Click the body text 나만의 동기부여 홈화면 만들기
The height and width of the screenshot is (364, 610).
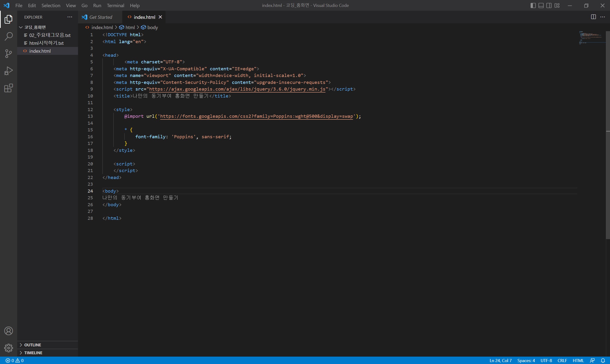point(140,198)
